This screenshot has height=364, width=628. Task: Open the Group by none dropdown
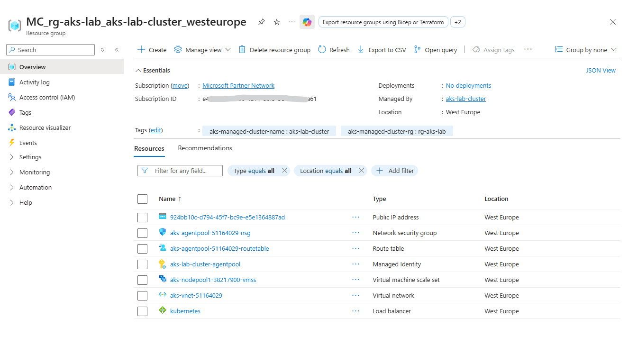click(586, 50)
